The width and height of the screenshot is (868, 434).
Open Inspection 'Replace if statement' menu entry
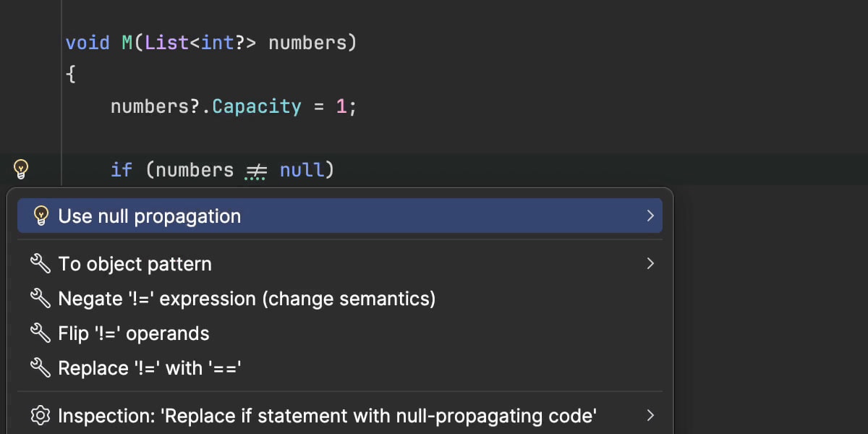pos(327,416)
